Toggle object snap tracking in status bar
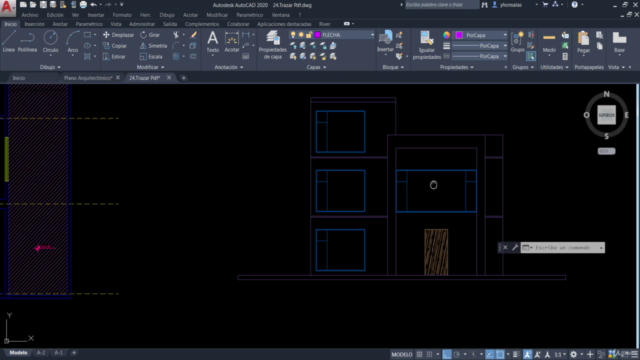640x360 pixels. point(490,354)
